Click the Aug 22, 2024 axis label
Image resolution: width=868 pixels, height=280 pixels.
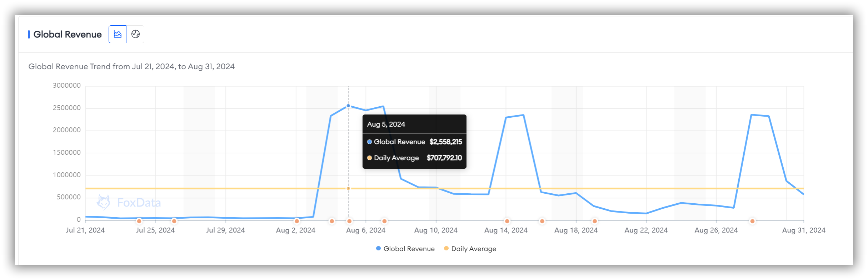[x=646, y=230]
